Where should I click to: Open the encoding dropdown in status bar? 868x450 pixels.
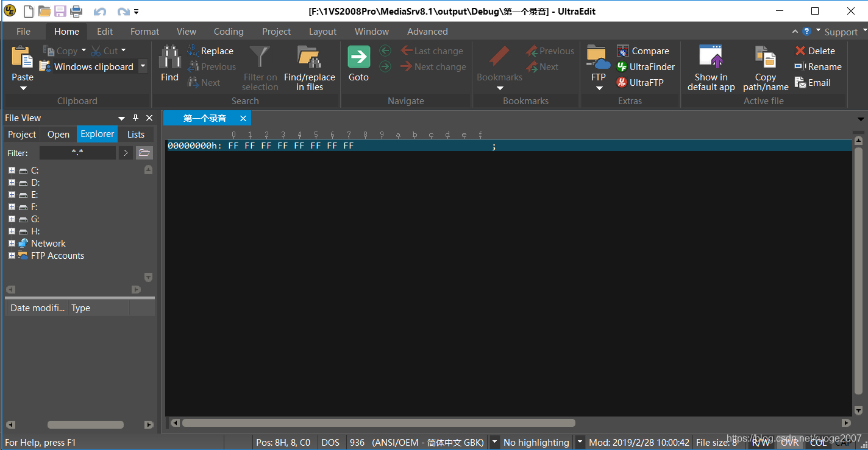pos(494,443)
